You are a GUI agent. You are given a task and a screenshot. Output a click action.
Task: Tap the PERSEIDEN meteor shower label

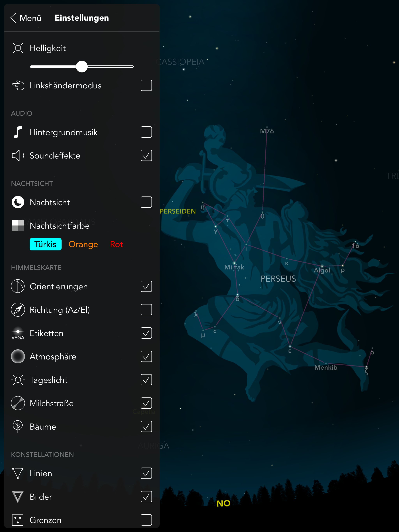[x=178, y=211]
